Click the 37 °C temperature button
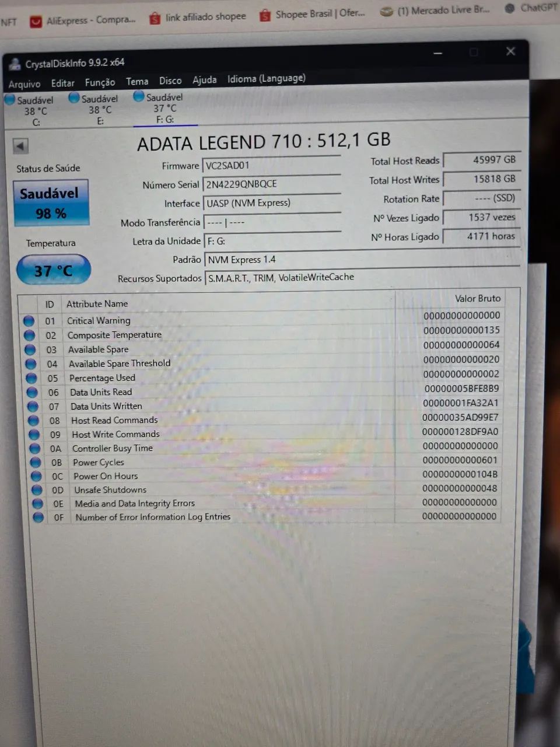This screenshot has width=560, height=747. 54,270
